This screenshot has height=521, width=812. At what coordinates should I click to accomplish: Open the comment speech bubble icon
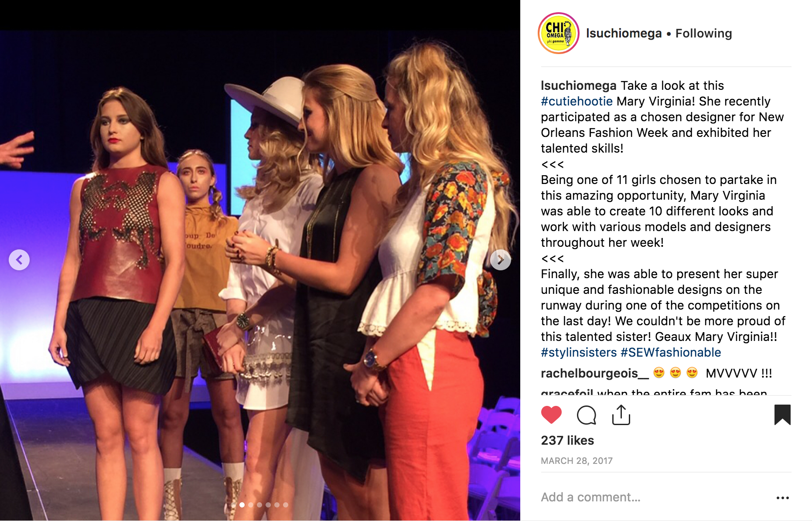[586, 415]
